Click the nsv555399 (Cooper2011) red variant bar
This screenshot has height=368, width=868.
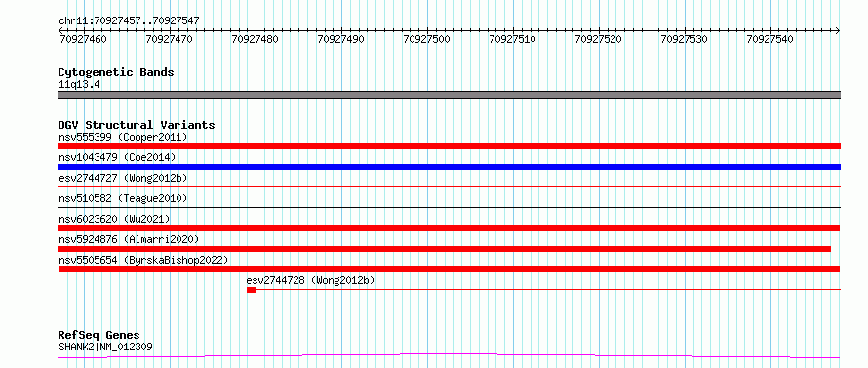point(449,146)
